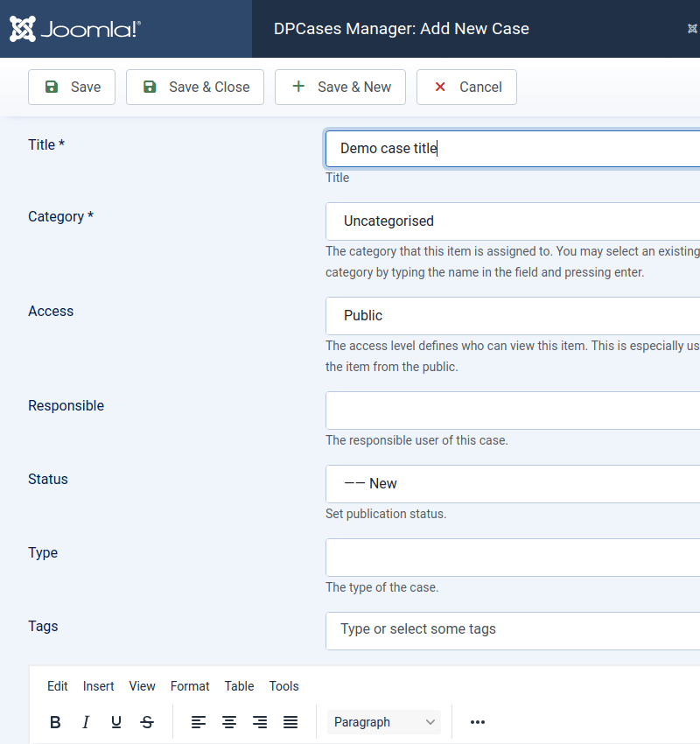Viewport: 700px width, 744px height.
Task: Apply underline formatting in editor
Action: pos(116,722)
